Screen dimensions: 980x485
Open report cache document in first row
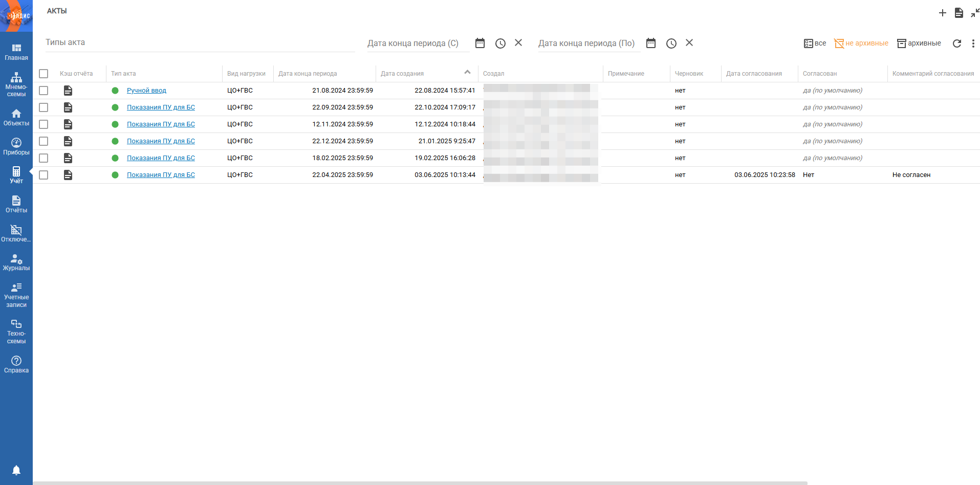pyautogui.click(x=68, y=91)
